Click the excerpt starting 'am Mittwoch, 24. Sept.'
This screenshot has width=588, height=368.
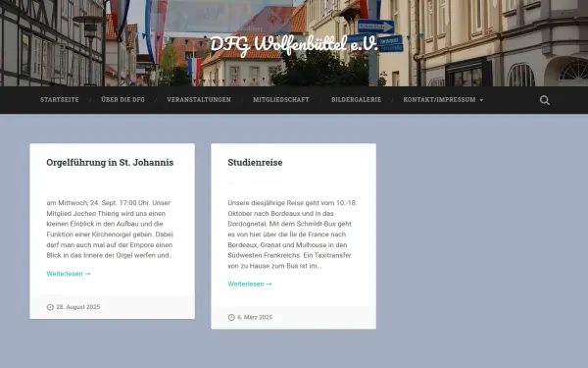tap(110, 229)
